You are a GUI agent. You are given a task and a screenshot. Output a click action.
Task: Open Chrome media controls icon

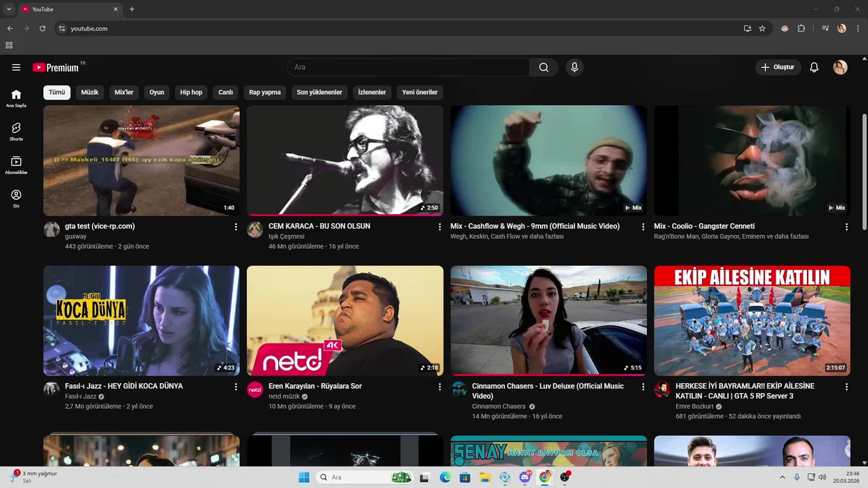[825, 28]
